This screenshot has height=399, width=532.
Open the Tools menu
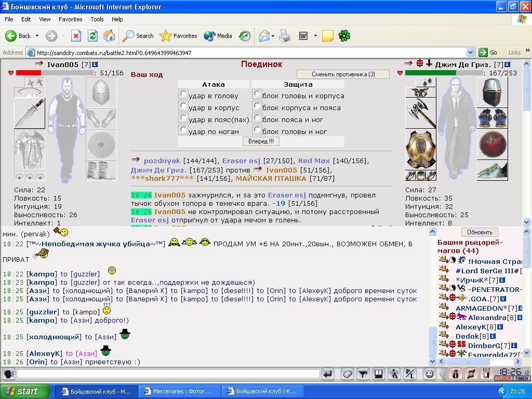click(97, 19)
